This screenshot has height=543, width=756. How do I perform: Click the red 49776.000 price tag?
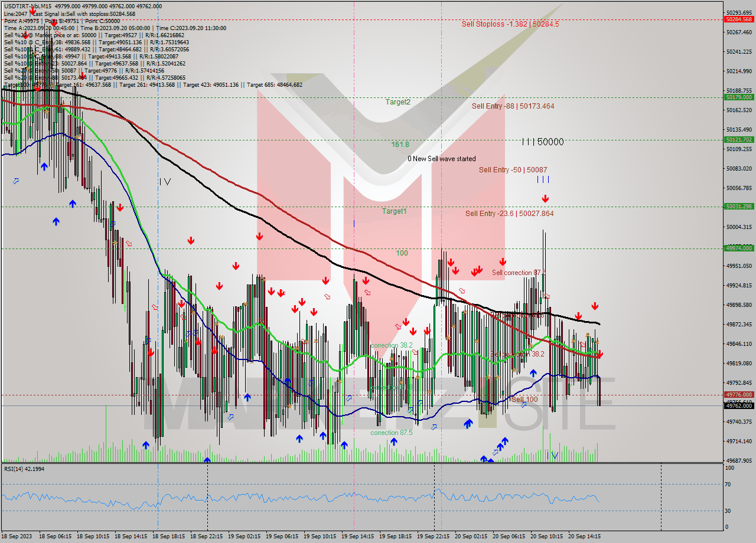click(x=738, y=395)
